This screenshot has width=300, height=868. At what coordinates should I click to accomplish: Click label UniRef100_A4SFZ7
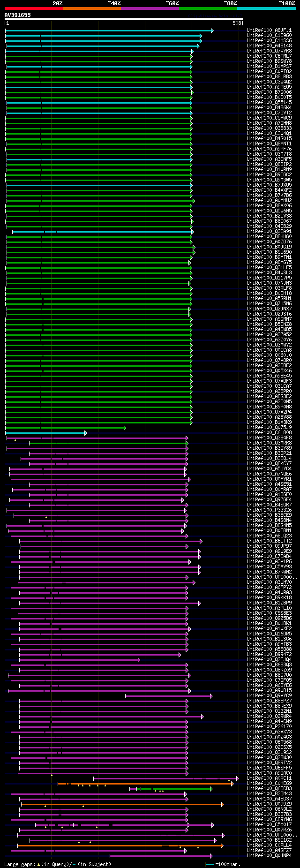[x=269, y=851]
